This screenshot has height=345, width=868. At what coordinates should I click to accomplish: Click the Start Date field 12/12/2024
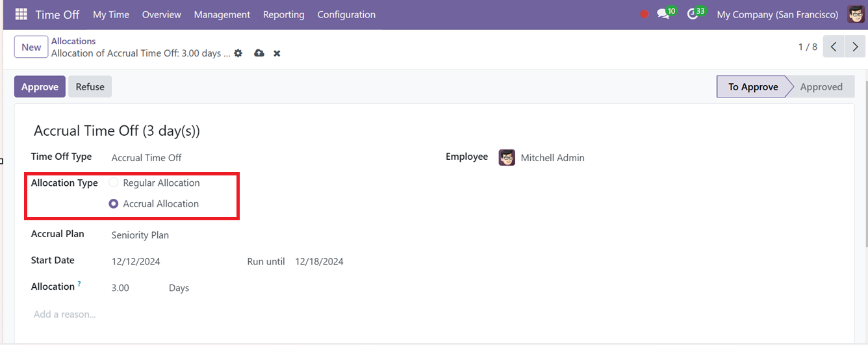tap(136, 261)
